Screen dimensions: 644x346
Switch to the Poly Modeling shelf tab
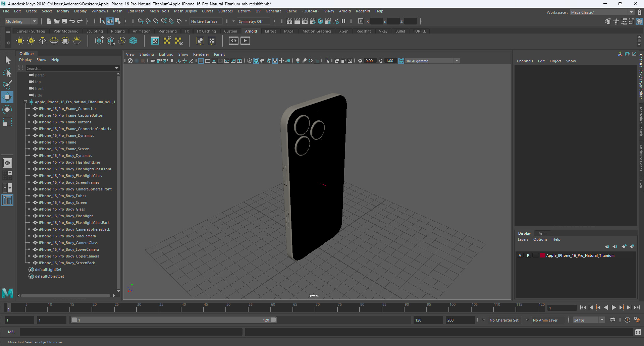pos(66,31)
